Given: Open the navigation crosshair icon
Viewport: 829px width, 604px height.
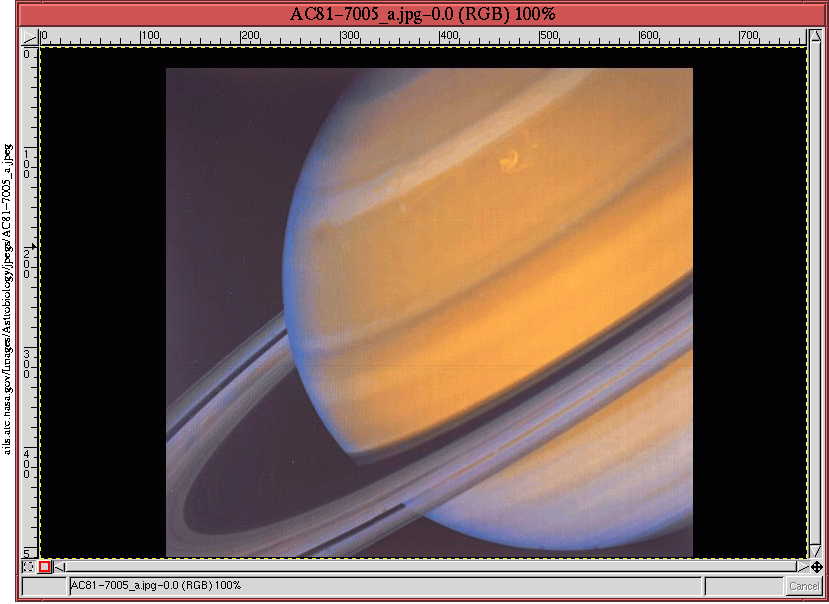Looking at the screenshot, I should click(816, 567).
